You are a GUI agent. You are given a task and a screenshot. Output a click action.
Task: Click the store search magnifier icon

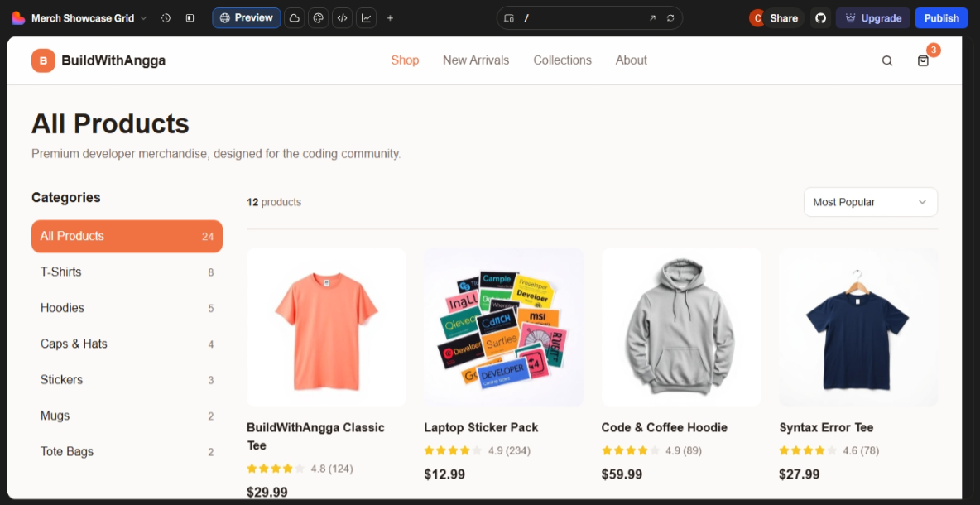click(887, 60)
